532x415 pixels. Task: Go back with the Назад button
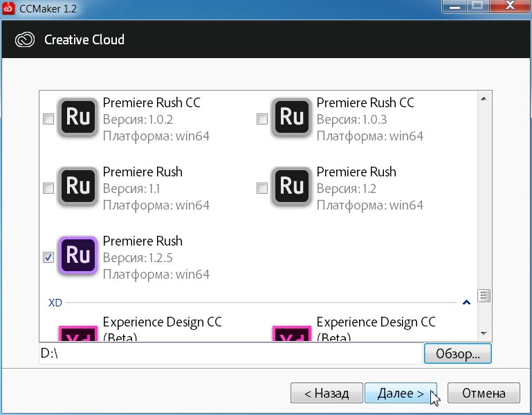327,393
